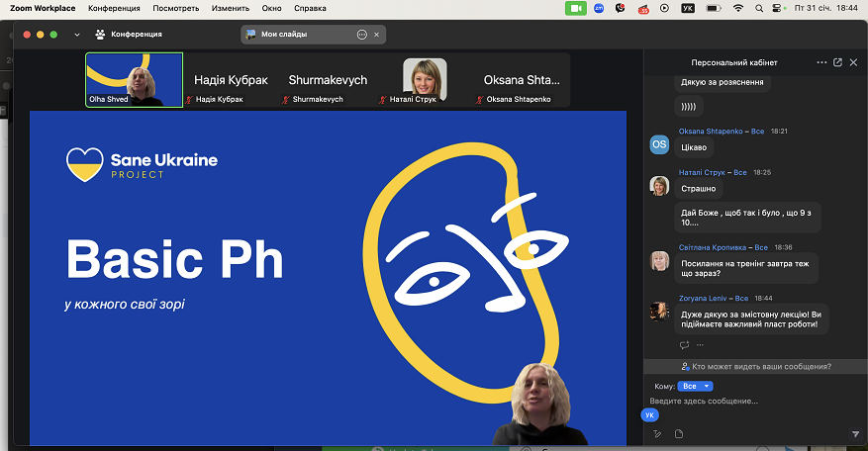The height and width of the screenshot is (451, 868).
Task: Click the Світлана Кропивка – Все sender name
Action: point(723,247)
